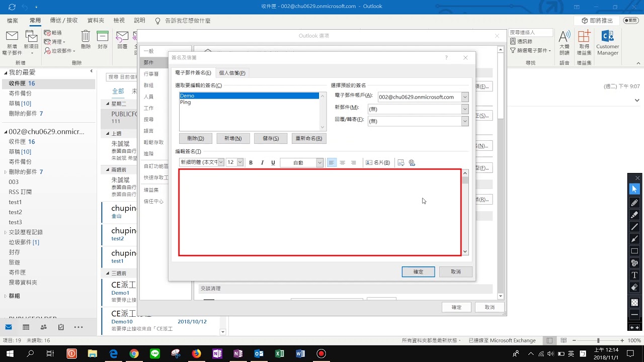This screenshot has width=644, height=362.
Task: Click inside the signature edit box
Action: [320, 212]
